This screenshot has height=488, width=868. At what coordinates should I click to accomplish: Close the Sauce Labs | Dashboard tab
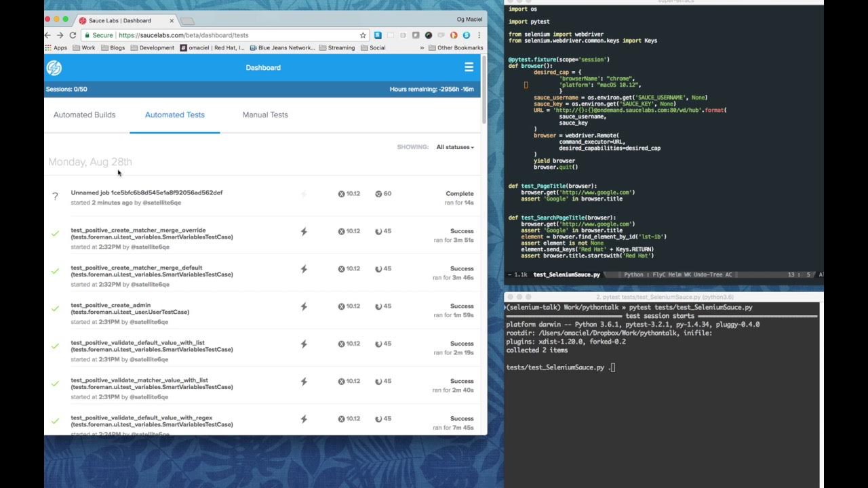[x=172, y=21]
